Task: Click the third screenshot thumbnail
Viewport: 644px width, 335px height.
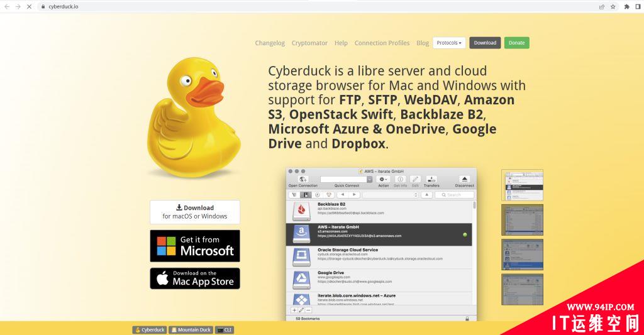Action: pyautogui.click(x=522, y=255)
